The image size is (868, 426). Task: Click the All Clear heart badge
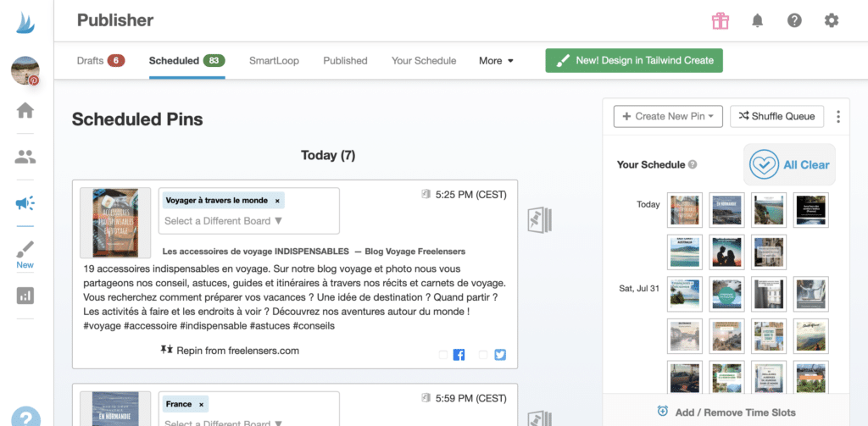pos(789,165)
